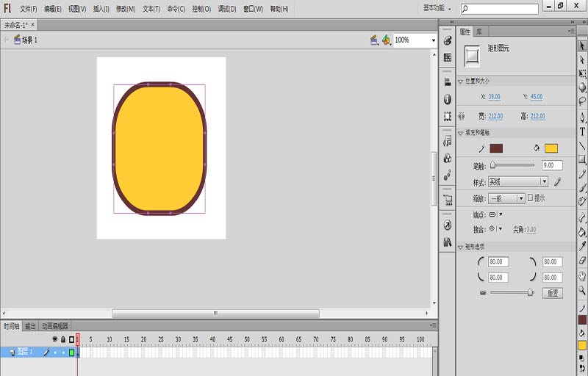Open the Transform panel icon
The width and height of the screenshot is (588, 376).
448,116
